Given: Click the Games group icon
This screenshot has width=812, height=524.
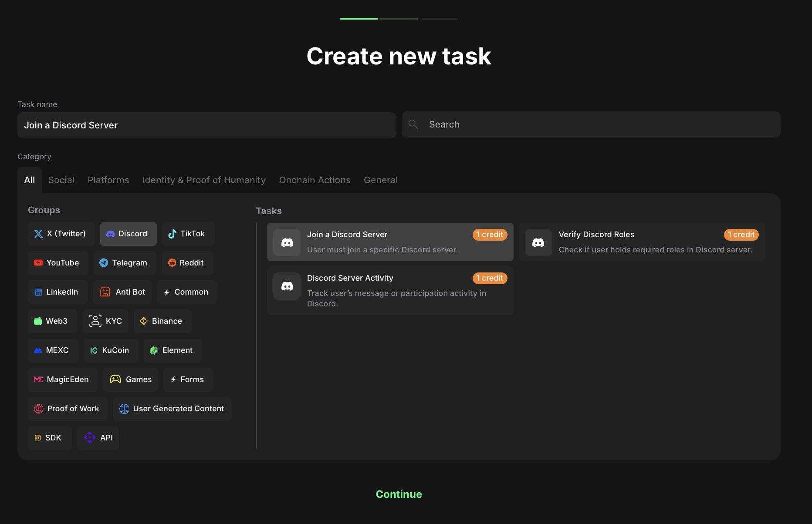Looking at the screenshot, I should pyautogui.click(x=115, y=380).
